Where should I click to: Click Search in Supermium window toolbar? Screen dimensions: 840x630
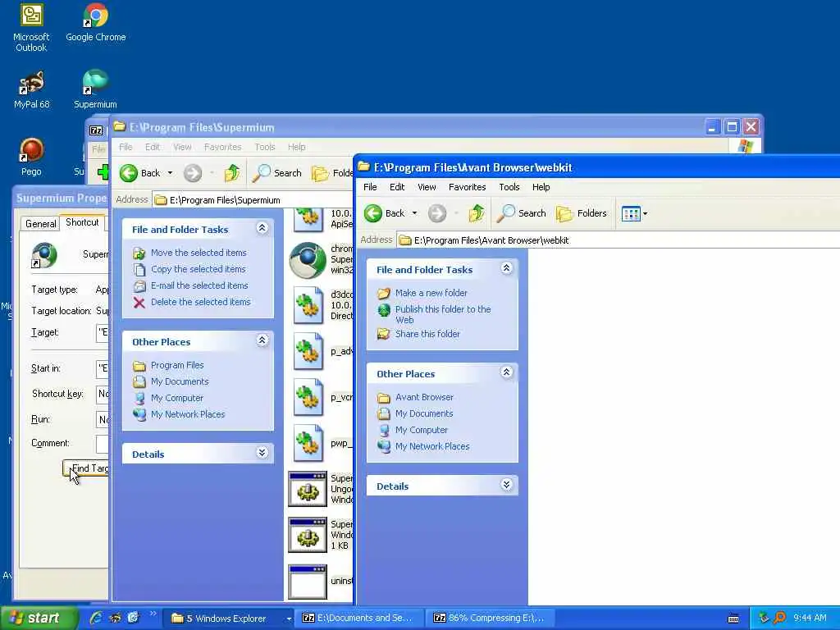click(277, 173)
